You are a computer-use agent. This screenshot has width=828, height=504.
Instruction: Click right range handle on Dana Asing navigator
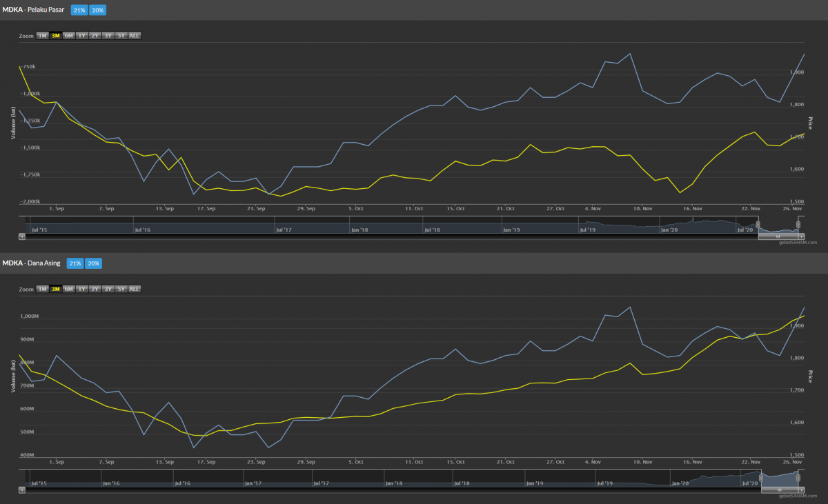[799, 478]
